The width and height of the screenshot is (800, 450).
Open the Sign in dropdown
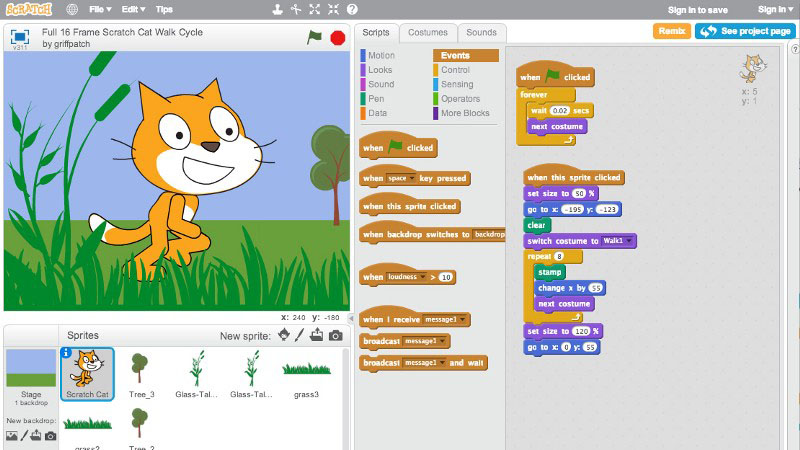(775, 9)
